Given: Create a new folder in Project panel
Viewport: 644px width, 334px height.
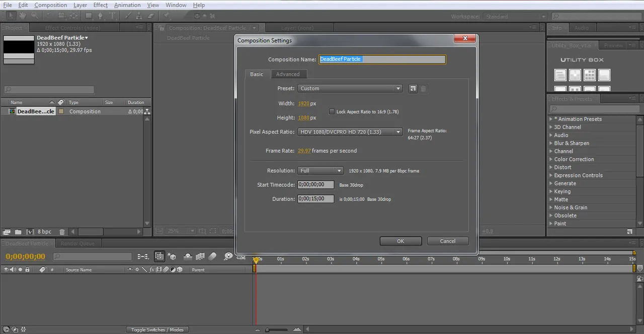Looking at the screenshot, I should click(18, 232).
